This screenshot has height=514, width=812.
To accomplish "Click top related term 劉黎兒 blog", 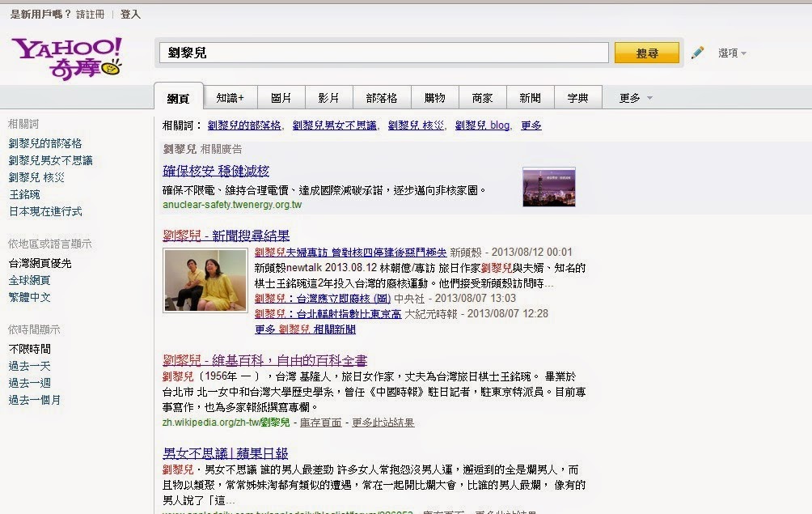I will (x=482, y=125).
